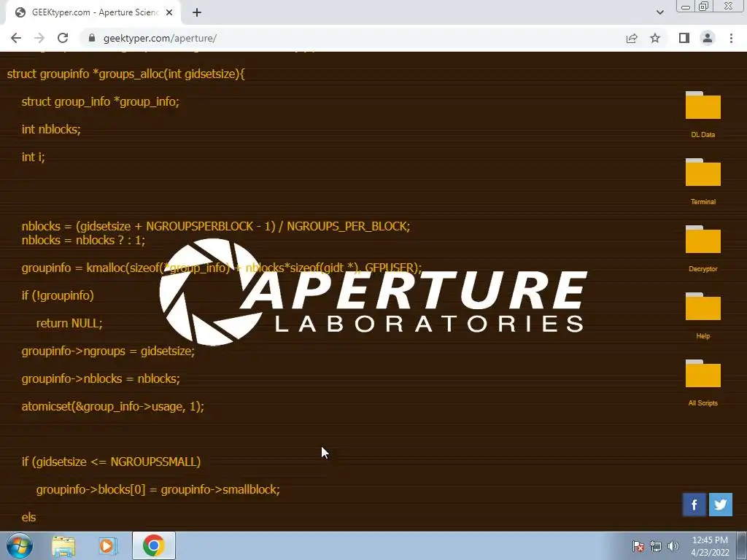
Task: Close the GEEKtyper.com tab
Action: coord(169,12)
